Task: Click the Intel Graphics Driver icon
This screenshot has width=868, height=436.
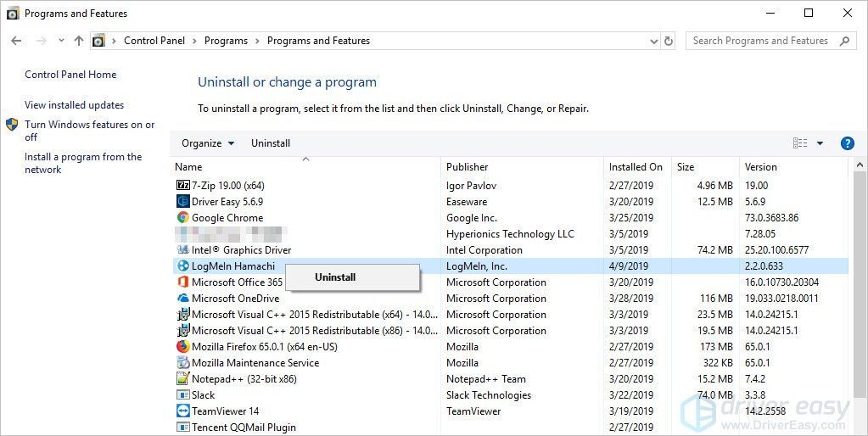Action: (x=182, y=249)
